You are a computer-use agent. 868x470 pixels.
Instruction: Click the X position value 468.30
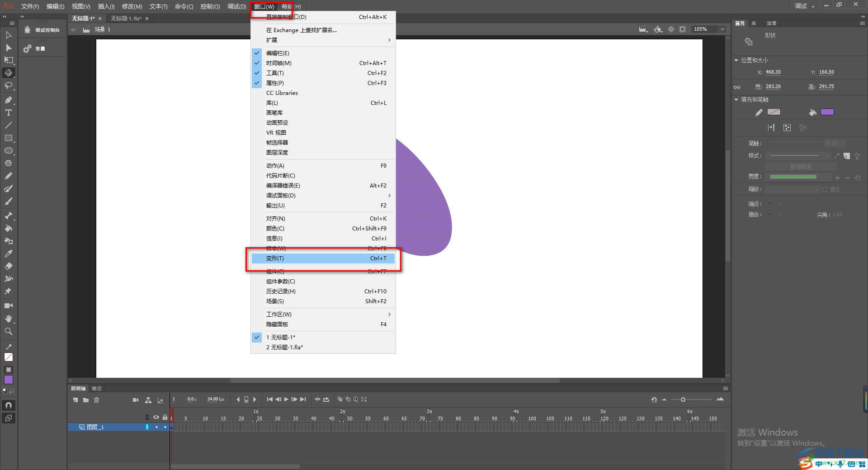(773, 72)
